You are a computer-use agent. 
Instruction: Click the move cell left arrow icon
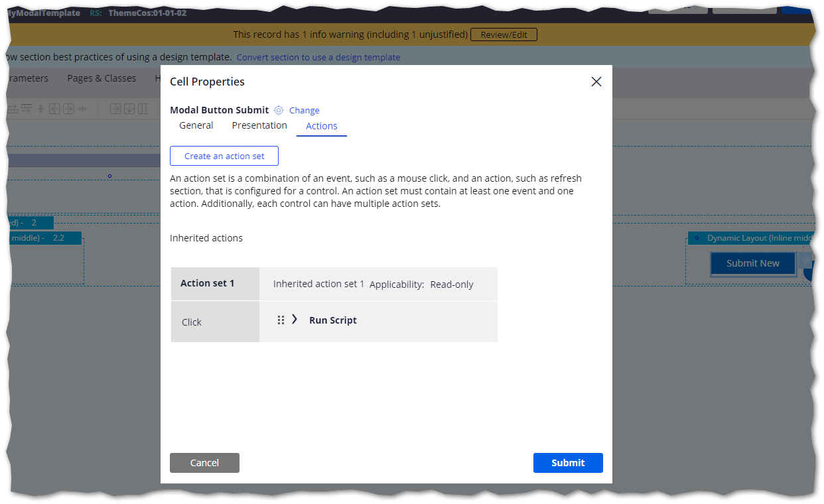55,108
